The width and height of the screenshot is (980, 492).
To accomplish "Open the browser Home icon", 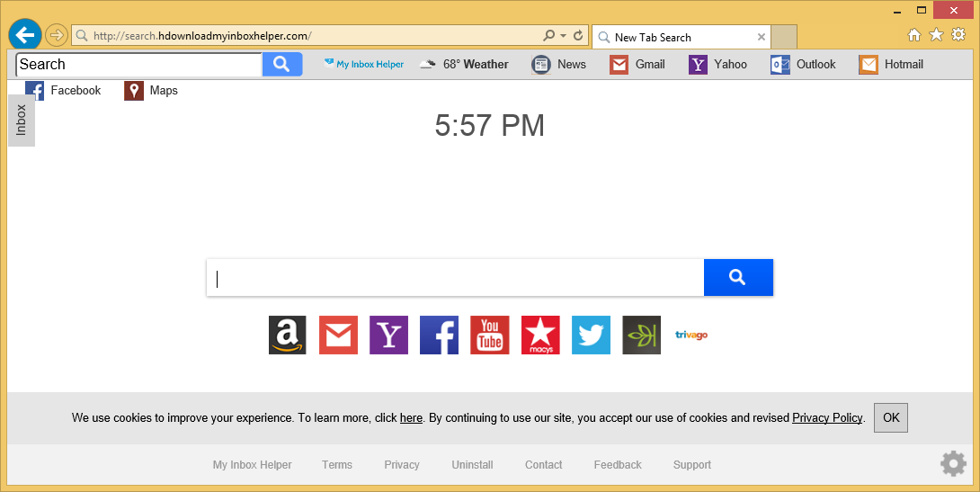I will (x=914, y=35).
